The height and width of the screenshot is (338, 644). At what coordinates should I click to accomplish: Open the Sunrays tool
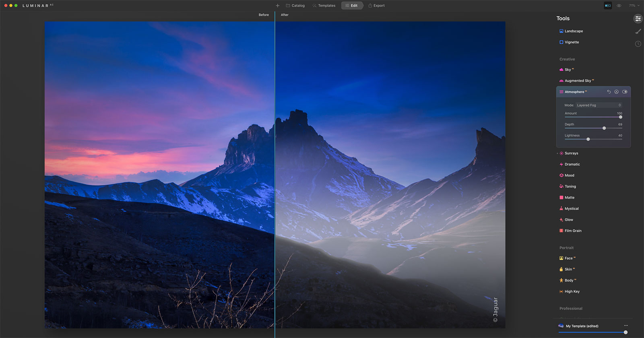(x=571, y=153)
